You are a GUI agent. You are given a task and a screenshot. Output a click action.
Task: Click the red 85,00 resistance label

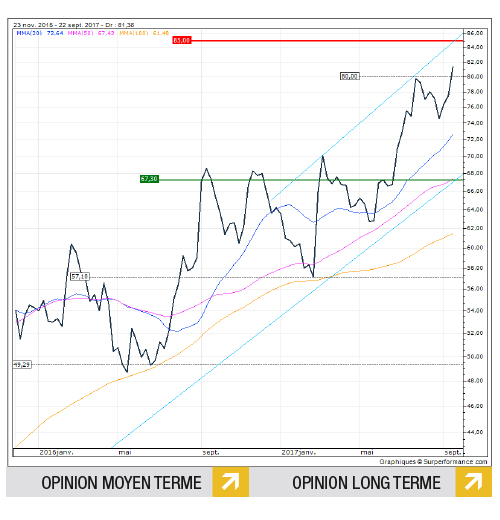click(182, 40)
